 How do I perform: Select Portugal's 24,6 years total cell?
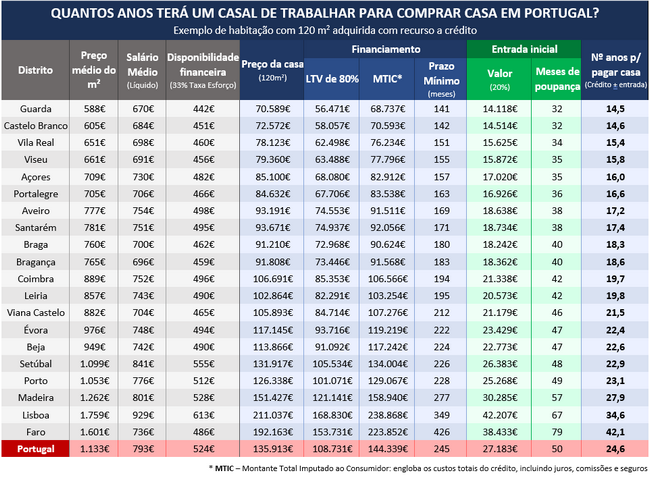tap(616, 448)
